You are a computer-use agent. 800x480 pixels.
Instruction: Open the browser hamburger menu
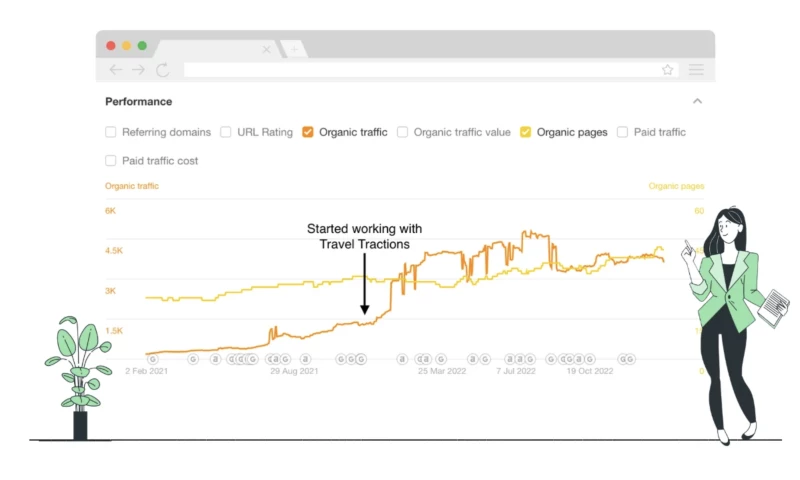tap(696, 70)
